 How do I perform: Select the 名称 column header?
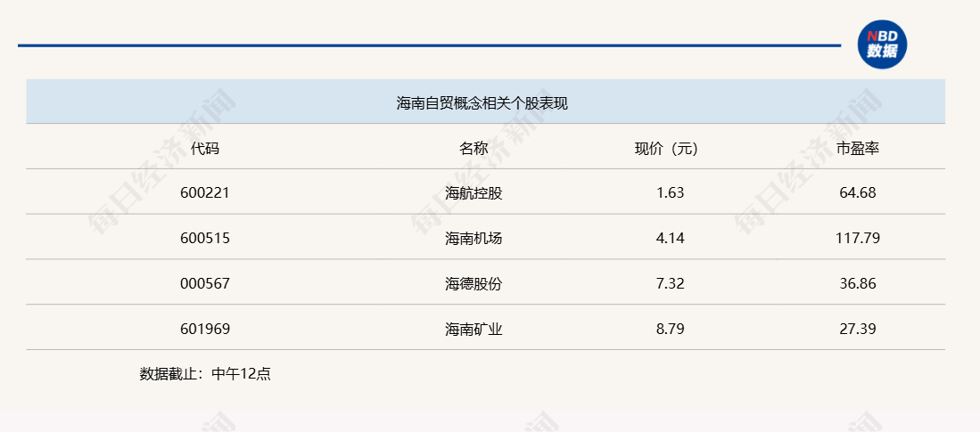(474, 149)
